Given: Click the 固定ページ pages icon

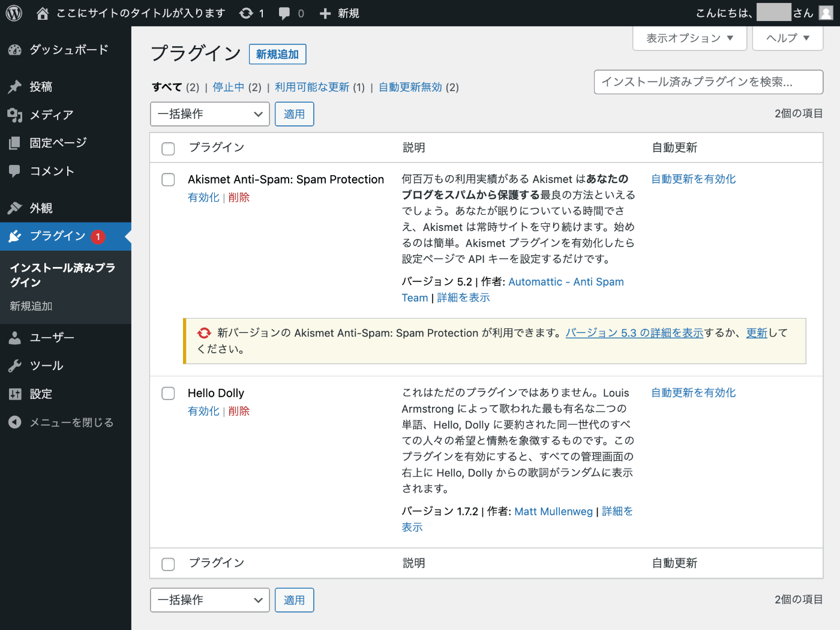Looking at the screenshot, I should [15, 143].
